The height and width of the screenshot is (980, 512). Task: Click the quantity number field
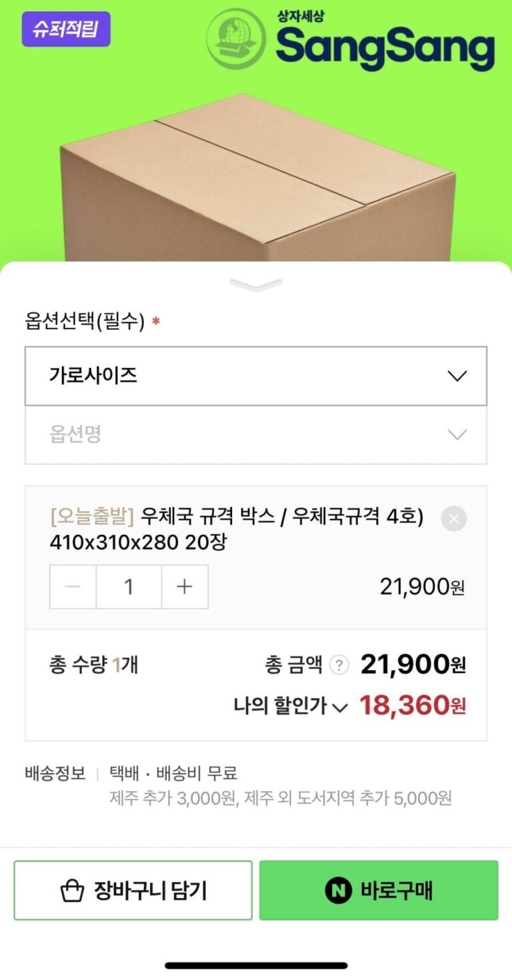coord(129,587)
